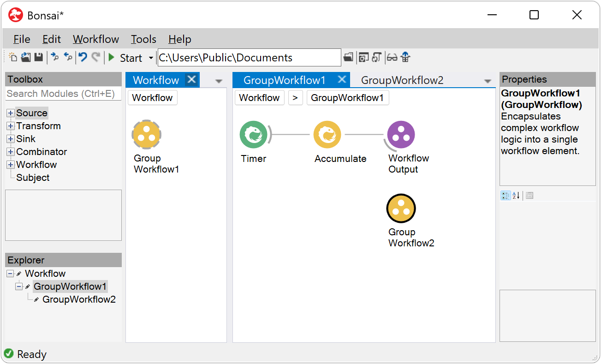
Task: Click the export arrow toolbar icon
Action: click(55, 57)
